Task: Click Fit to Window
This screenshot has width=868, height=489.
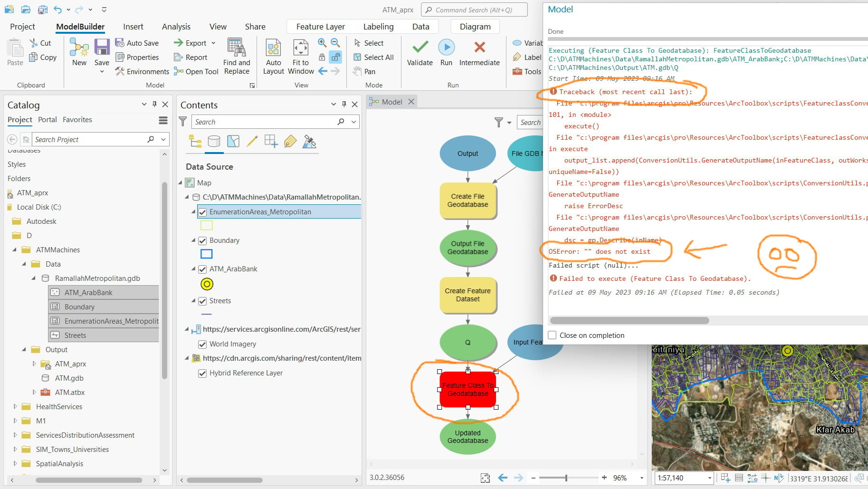Action: [301, 57]
